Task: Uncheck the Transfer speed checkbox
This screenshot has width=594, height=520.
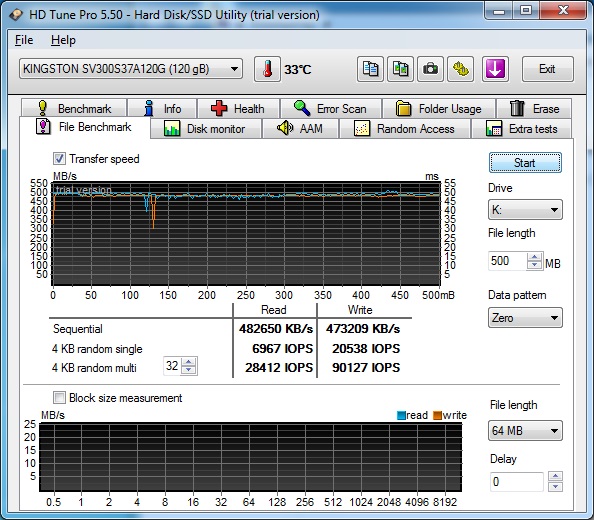Action: coord(59,159)
